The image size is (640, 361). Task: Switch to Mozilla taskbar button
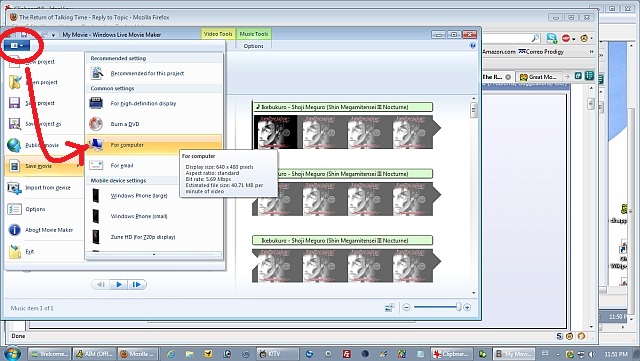tap(138, 354)
